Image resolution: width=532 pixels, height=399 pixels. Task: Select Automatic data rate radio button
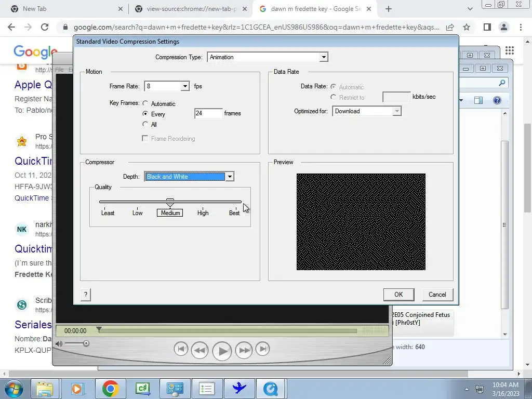click(333, 87)
